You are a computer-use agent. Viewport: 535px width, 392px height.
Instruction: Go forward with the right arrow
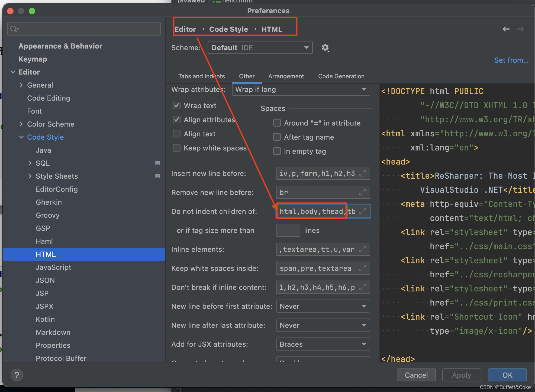coord(520,29)
